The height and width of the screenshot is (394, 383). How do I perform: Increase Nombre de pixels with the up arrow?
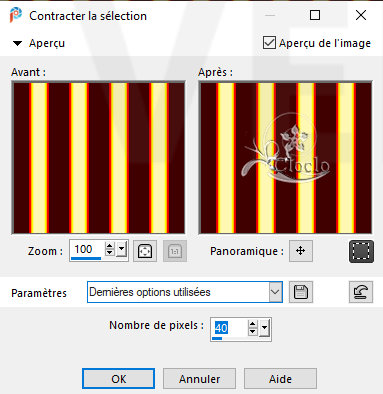[252, 324]
